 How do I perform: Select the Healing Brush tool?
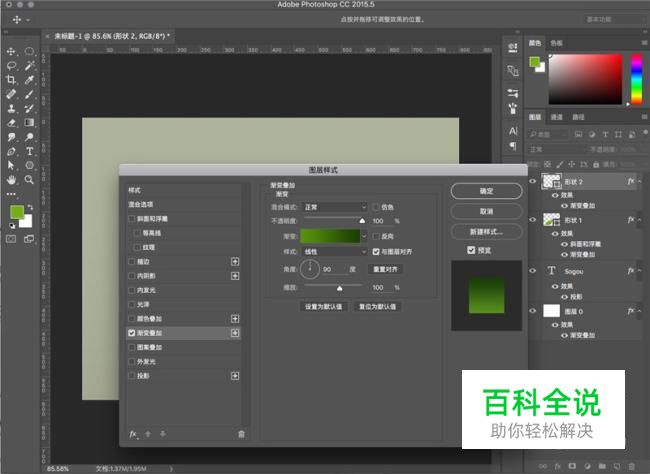click(11, 94)
